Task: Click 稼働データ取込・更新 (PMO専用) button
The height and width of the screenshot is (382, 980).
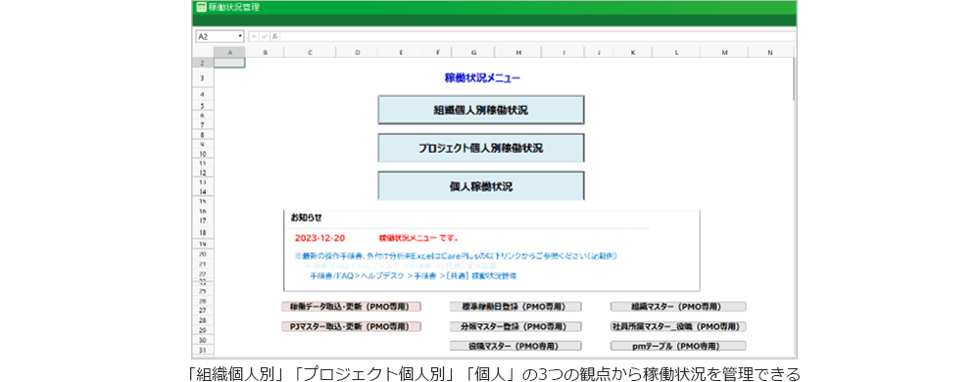Action: click(x=351, y=307)
